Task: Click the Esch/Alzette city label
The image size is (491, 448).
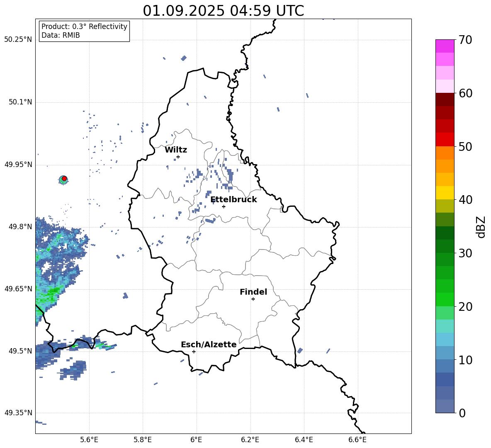Action: [209, 344]
